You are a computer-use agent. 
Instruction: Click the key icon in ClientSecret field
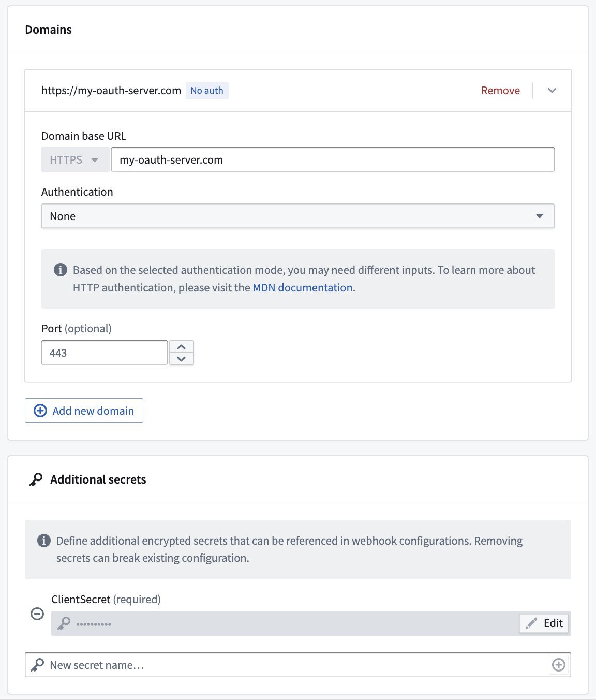tap(64, 623)
